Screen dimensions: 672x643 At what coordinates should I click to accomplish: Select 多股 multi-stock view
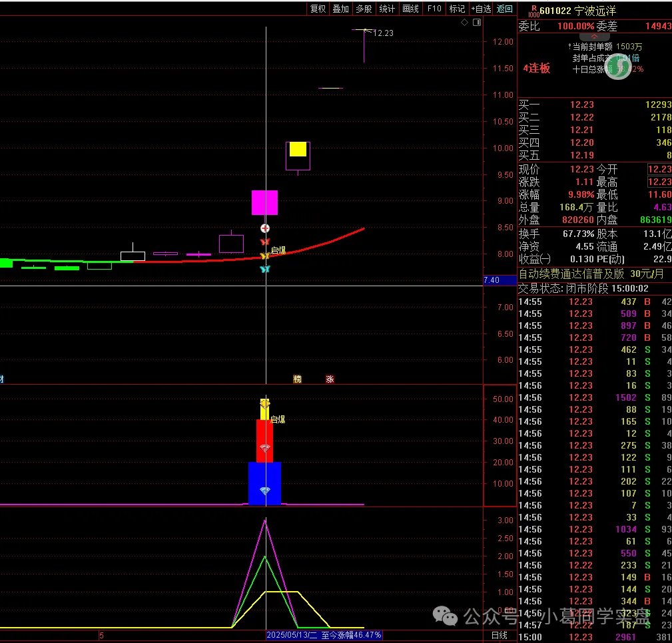point(364,9)
